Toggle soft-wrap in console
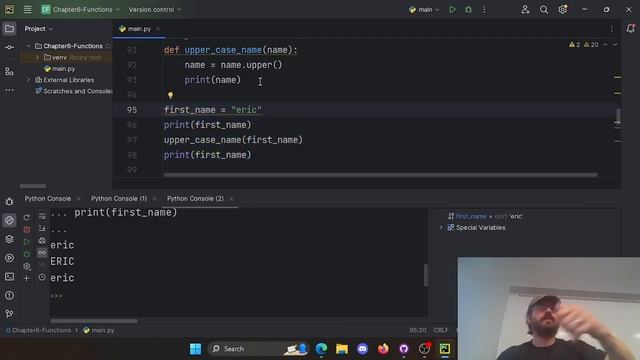Image resolution: width=640 pixels, height=360 pixels. coord(42,216)
